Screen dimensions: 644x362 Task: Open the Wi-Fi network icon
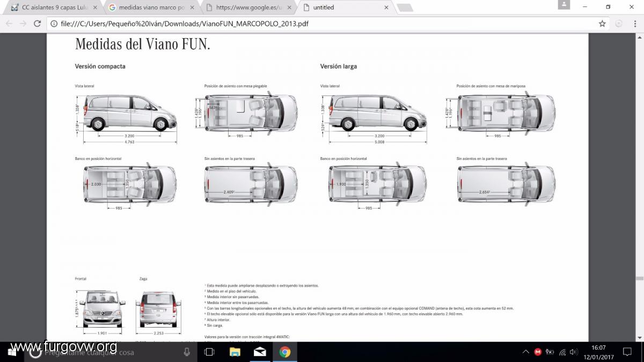[562, 352]
